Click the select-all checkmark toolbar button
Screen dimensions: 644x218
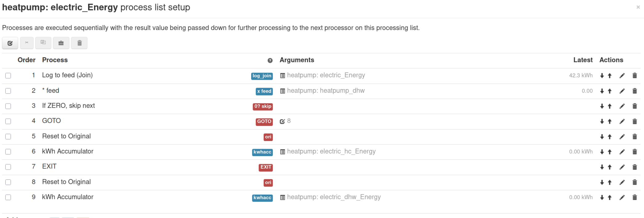10,43
